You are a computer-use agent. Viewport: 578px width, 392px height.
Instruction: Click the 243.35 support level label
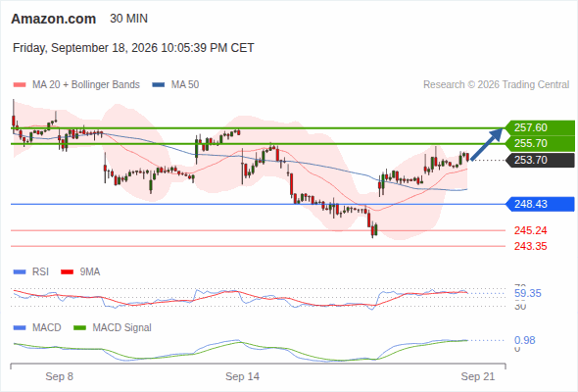pos(530,246)
